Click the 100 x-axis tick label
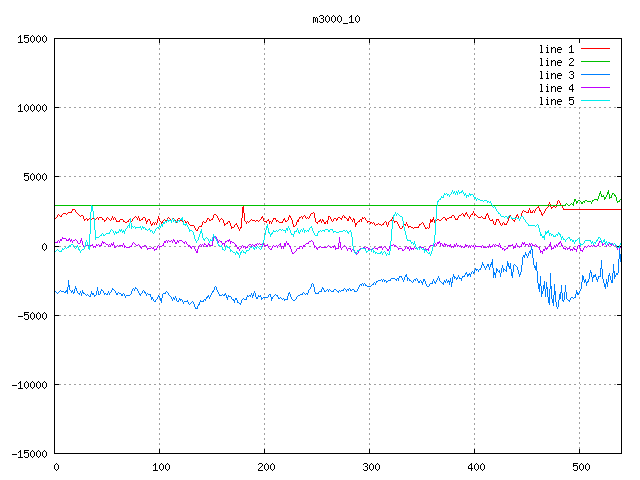This screenshot has height=480, width=640. (159, 467)
